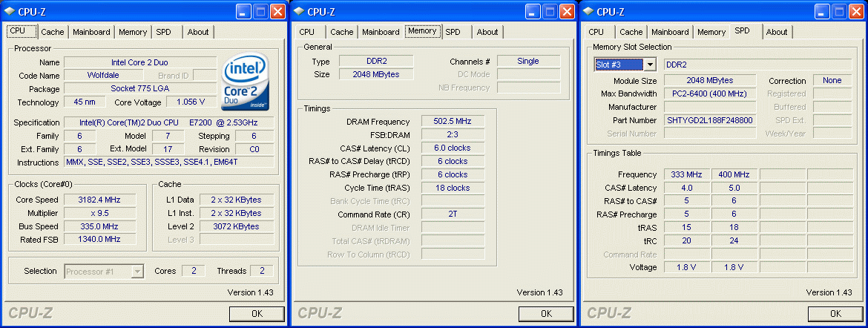Open Cache tab in the right window
868x328 pixels.
pos(631,32)
